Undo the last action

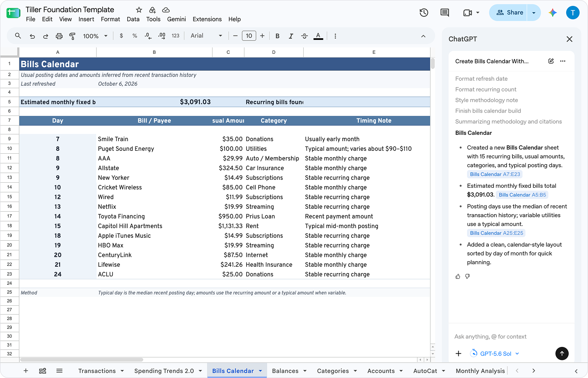(32, 36)
